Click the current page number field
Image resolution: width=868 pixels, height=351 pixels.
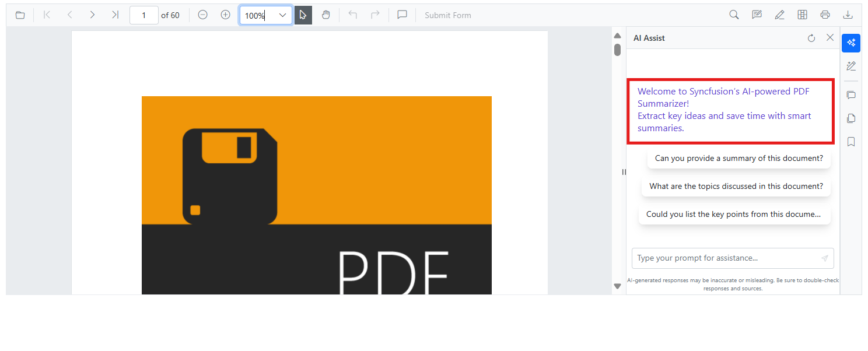pyautogui.click(x=143, y=15)
